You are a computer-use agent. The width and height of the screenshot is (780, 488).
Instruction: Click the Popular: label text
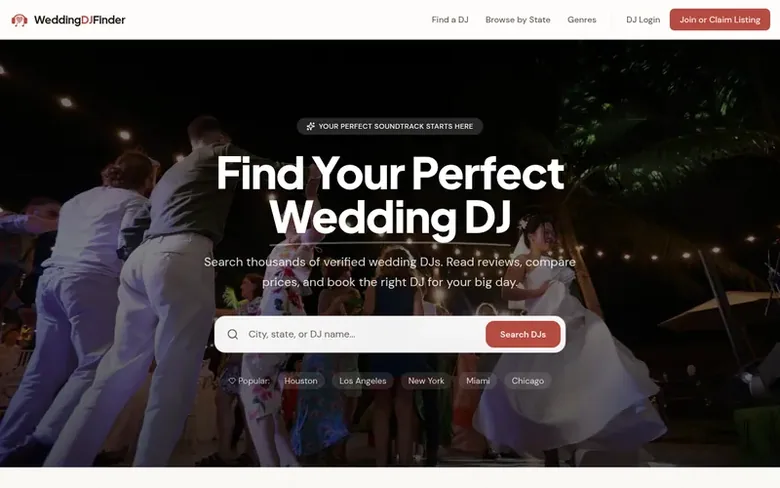tap(254, 381)
